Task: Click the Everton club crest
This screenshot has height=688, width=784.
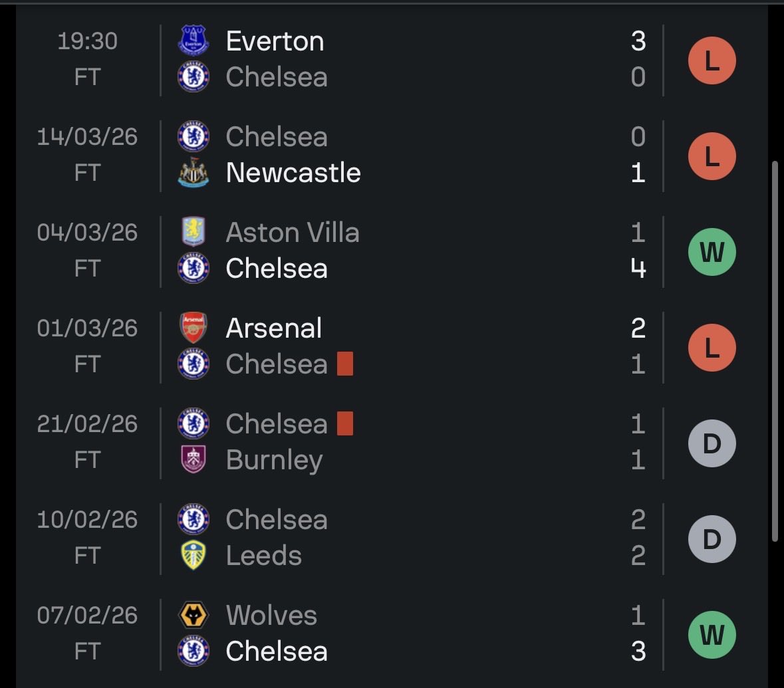Action: pyautogui.click(x=194, y=40)
